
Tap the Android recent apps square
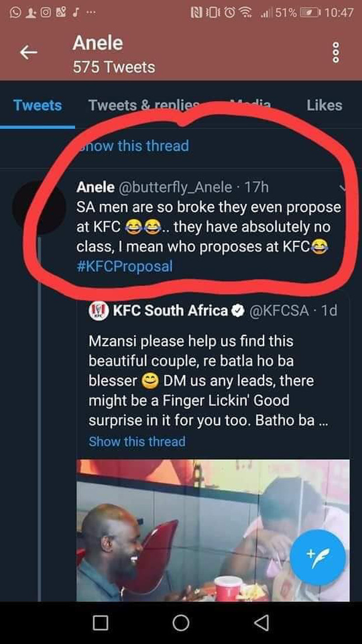click(x=100, y=623)
